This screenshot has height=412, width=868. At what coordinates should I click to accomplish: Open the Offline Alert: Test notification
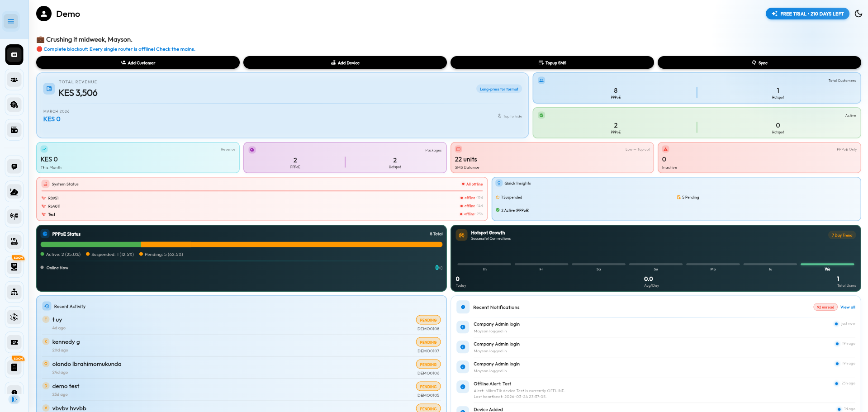pyautogui.click(x=656, y=390)
